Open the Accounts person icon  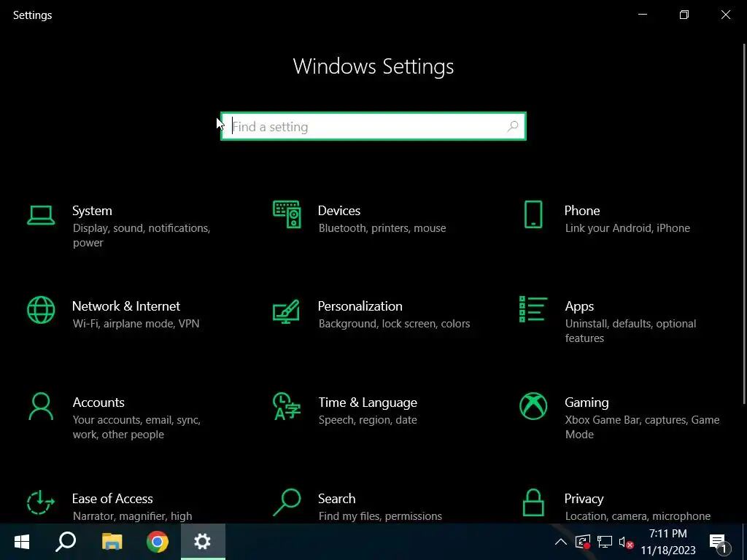(41, 406)
